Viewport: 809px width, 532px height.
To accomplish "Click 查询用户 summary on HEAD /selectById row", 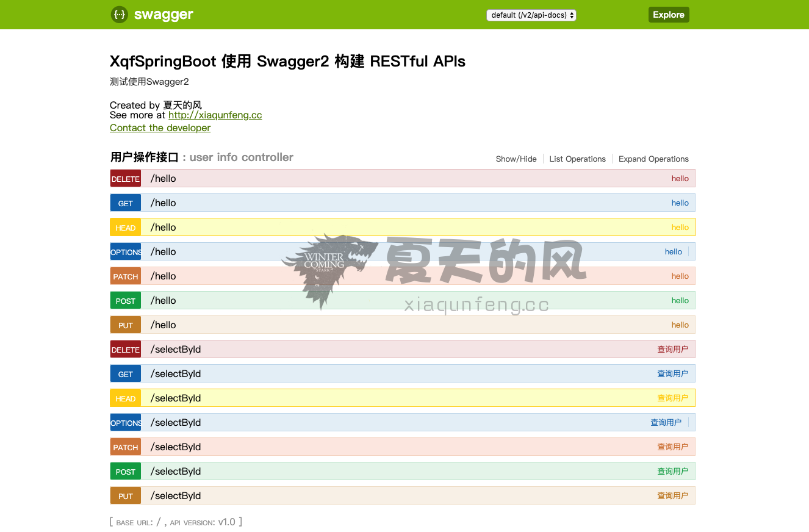I will pos(673,398).
